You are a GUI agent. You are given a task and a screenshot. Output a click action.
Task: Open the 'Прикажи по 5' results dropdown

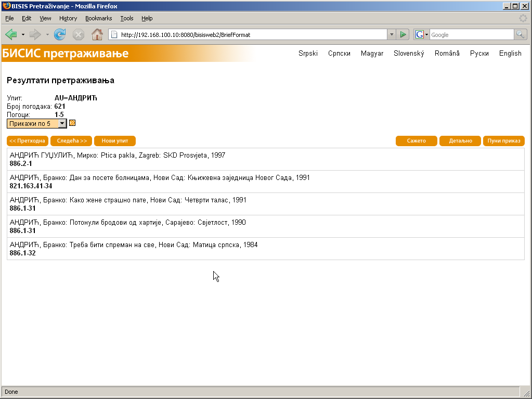(37, 123)
